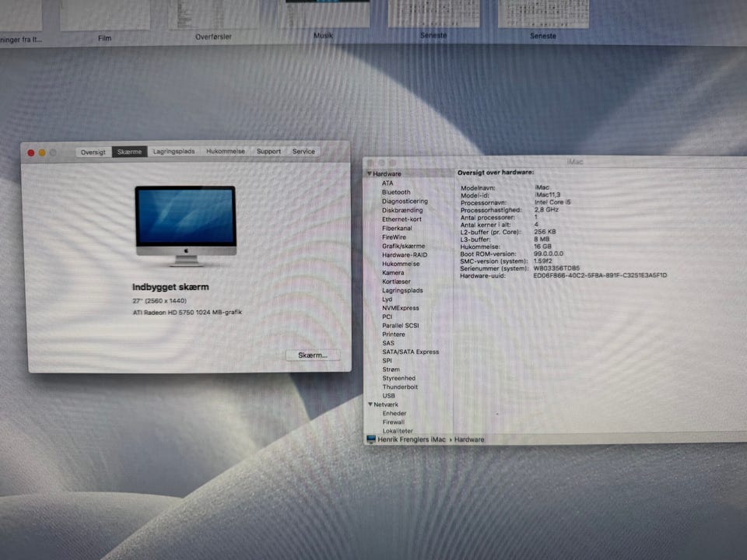Viewport: 747px width, 560px height.
Task: Open the Service tab
Action: click(303, 151)
